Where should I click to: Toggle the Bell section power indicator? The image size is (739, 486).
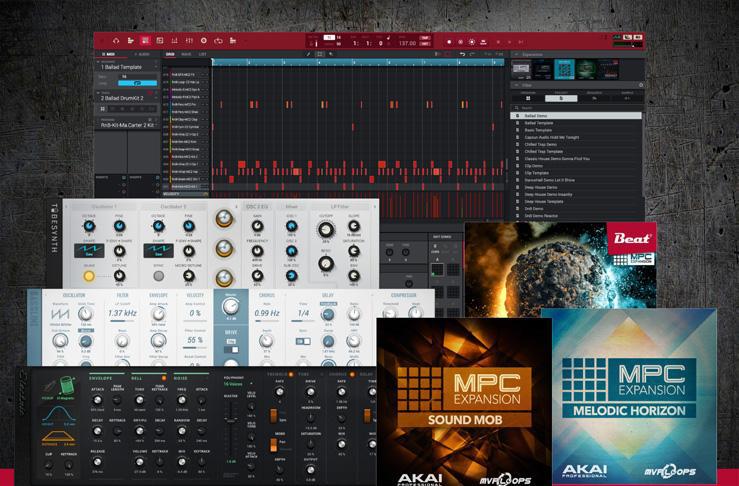coord(164,378)
